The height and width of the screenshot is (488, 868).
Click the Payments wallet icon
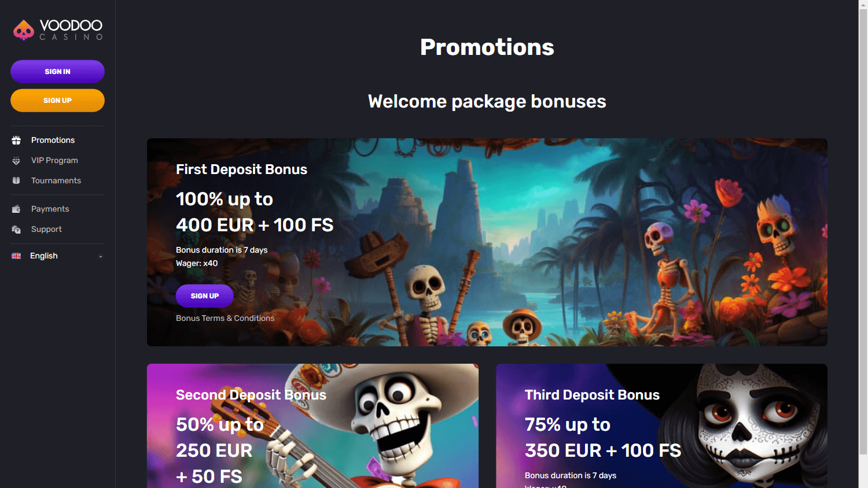pyautogui.click(x=16, y=209)
